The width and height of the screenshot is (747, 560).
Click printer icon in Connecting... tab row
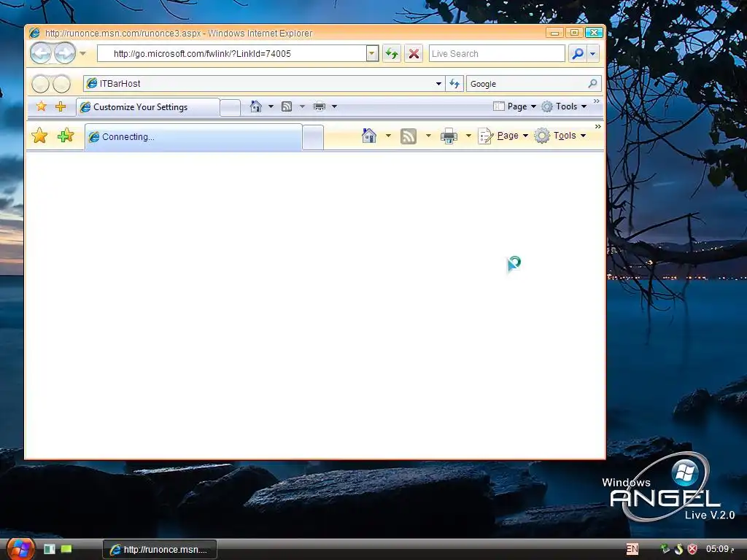[x=449, y=136]
